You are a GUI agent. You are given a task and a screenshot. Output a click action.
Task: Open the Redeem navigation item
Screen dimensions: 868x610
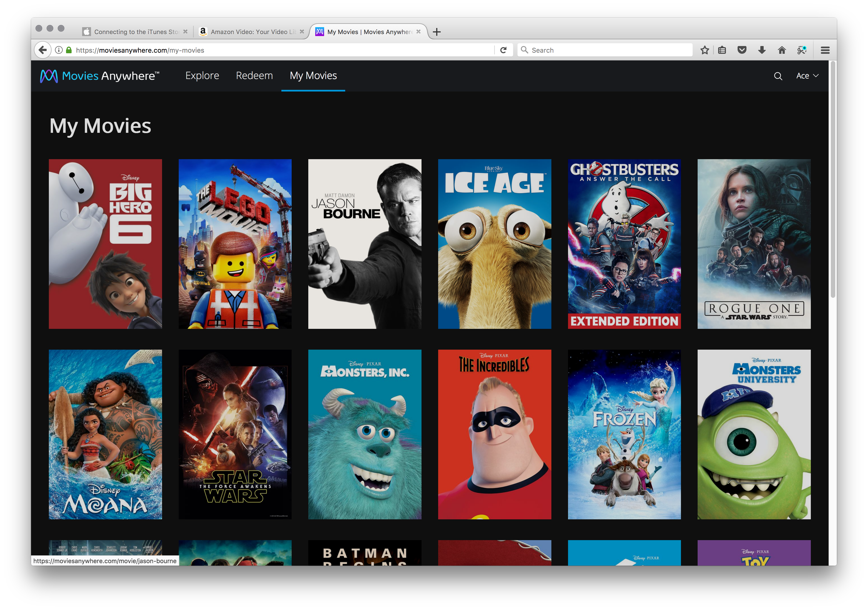click(254, 76)
